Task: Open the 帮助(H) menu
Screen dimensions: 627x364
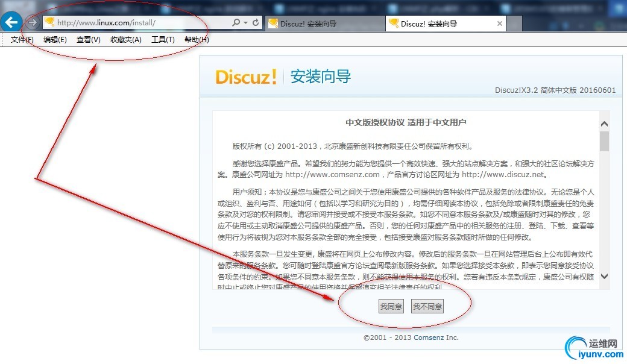Action: tap(197, 40)
